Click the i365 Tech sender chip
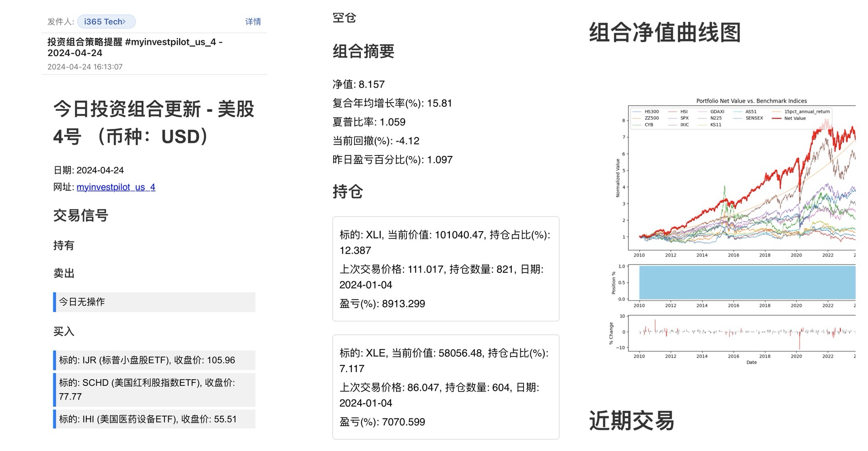 tap(106, 22)
